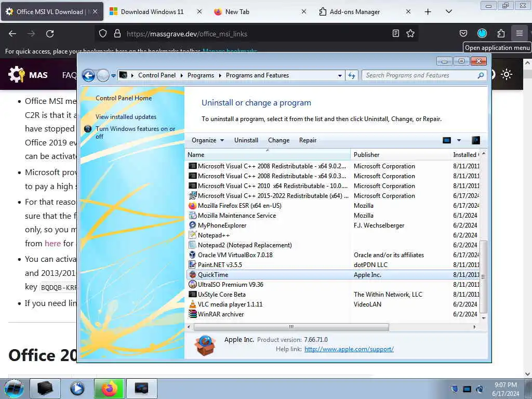Sort by the Publisher column header
Screen dimensions: 532x399
point(401,155)
